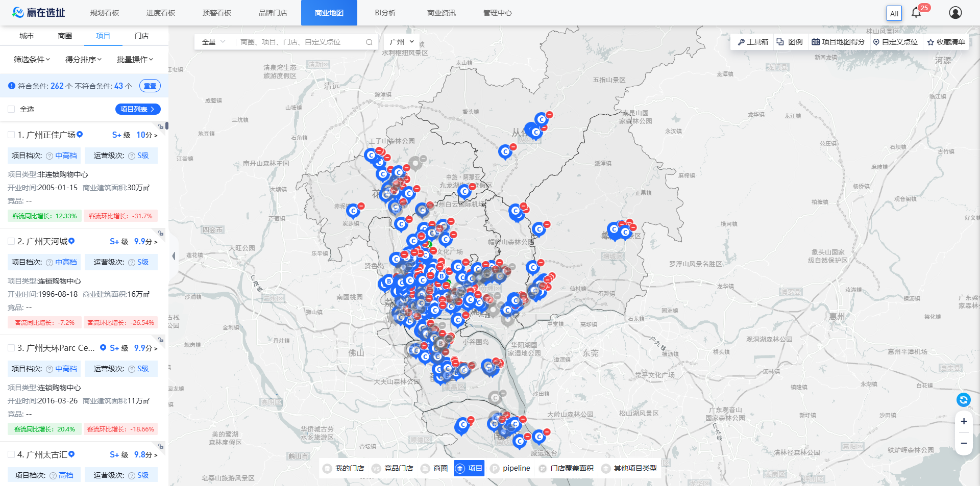This screenshot has height=486, width=980.
Task: Open the 工具箱 toolbox wrench icon
Action: pos(741,42)
